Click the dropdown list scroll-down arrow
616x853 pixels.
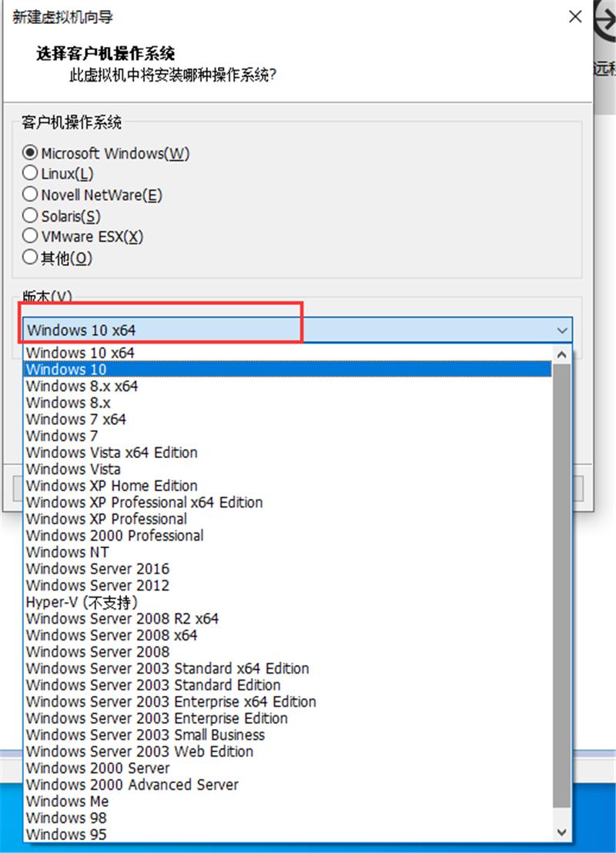(562, 833)
